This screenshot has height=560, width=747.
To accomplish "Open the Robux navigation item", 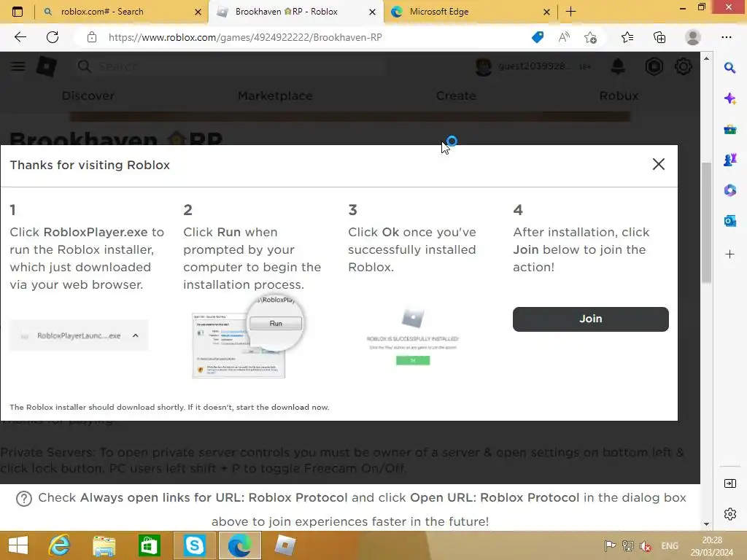I will click(619, 96).
